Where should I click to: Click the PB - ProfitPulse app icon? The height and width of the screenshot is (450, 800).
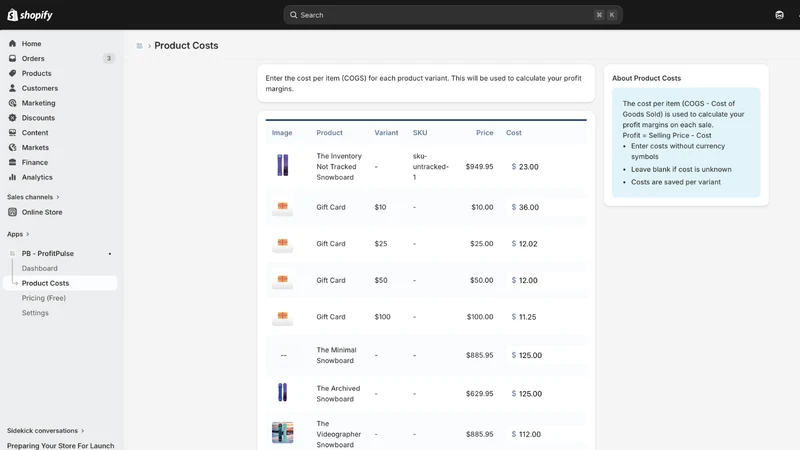12,253
